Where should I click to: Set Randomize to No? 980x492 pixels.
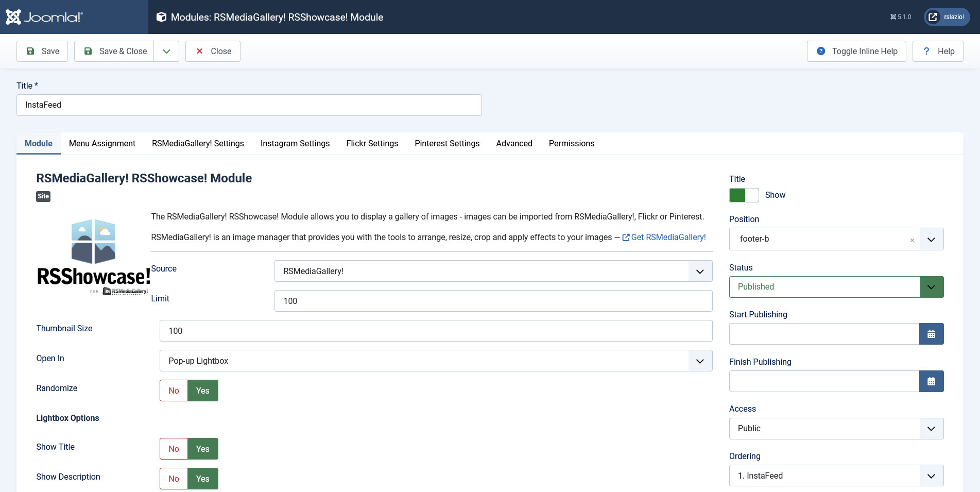(174, 391)
